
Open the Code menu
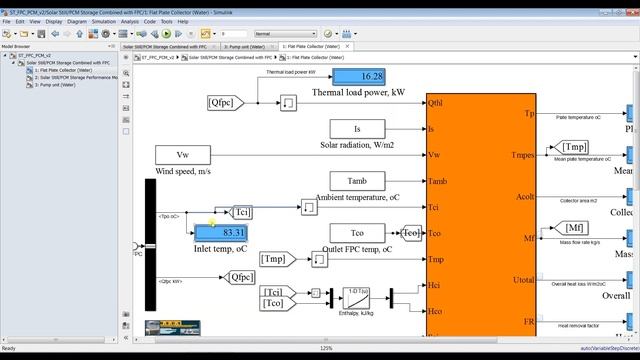(150, 22)
